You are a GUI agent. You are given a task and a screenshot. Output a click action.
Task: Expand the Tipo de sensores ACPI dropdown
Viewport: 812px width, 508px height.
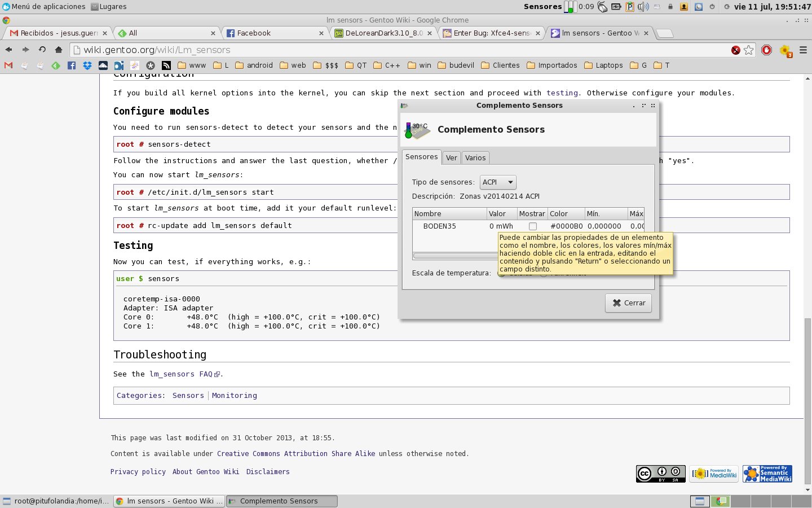(498, 182)
